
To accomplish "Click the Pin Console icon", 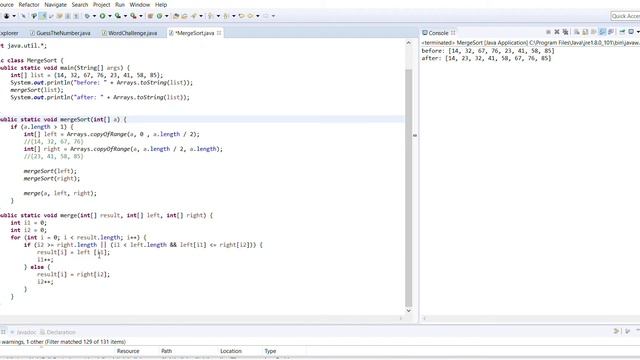I will (x=622, y=32).
